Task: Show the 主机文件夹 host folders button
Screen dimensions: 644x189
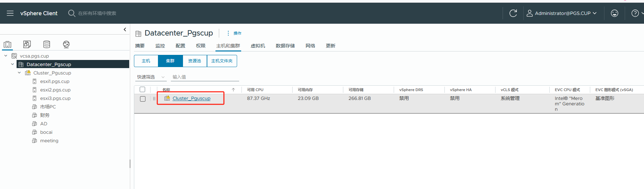Action: 222,61
